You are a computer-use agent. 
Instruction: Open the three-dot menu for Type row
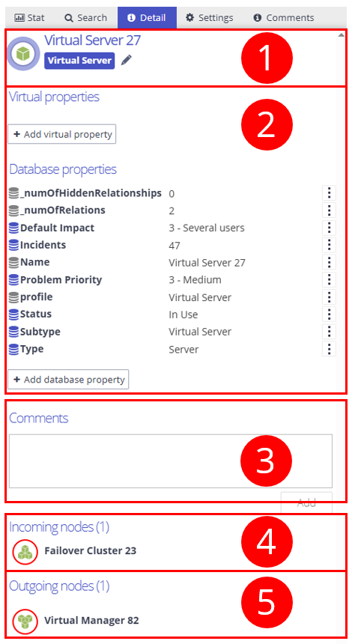pos(329,349)
